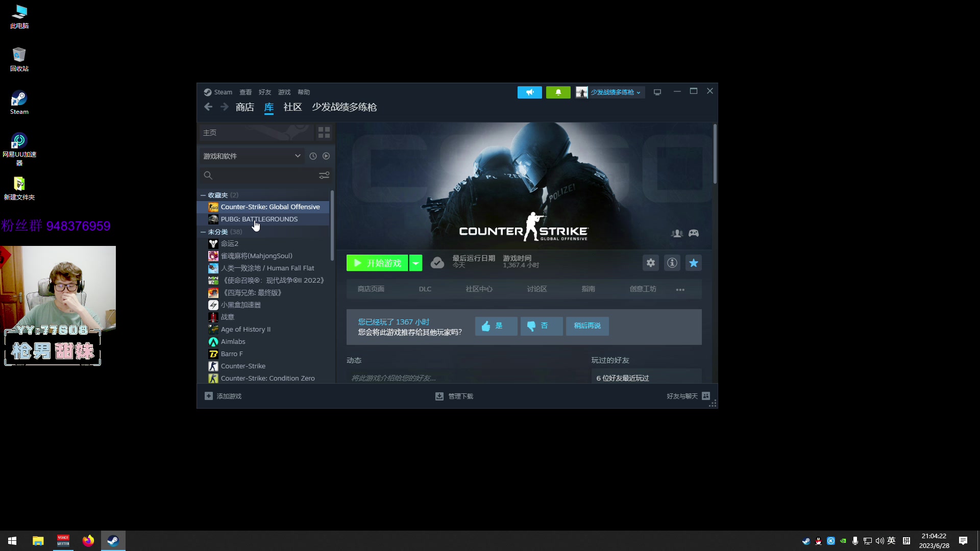
Task: Open the 好友 menu
Action: coord(265,92)
